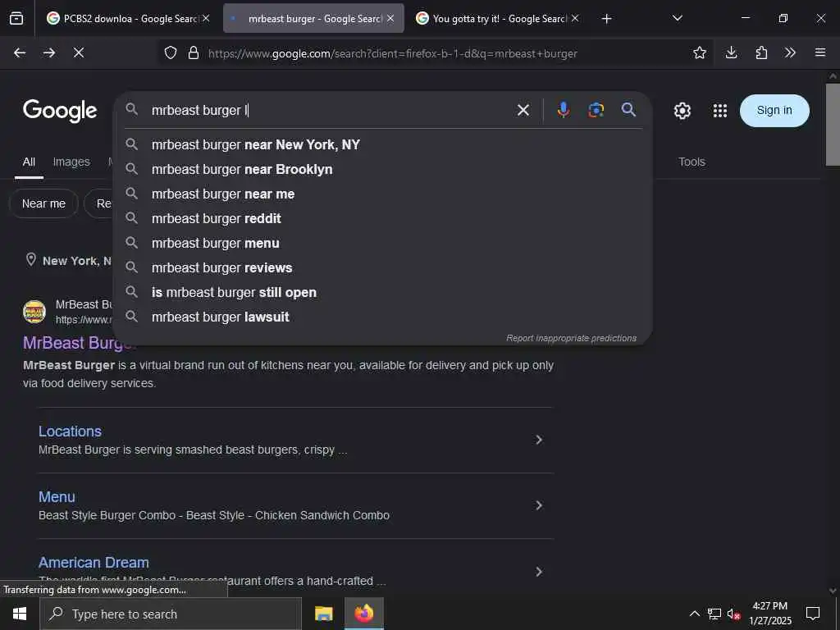Sign in to Google account

(x=774, y=111)
